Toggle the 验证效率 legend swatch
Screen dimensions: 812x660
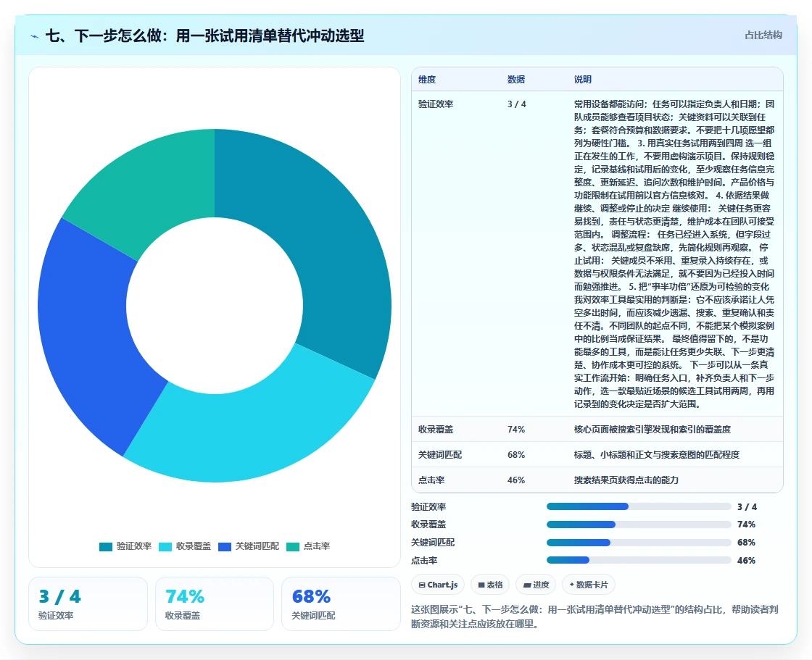pyautogui.click(x=106, y=547)
